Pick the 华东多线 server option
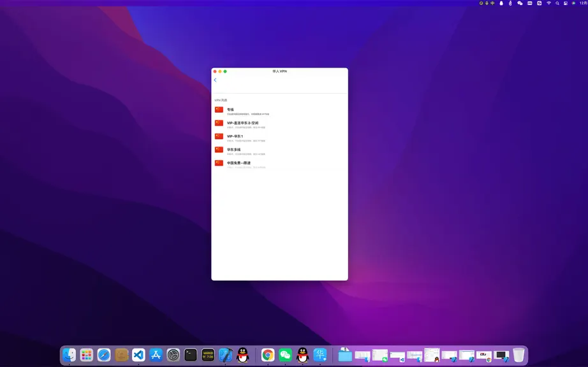588x367 pixels. [279, 151]
